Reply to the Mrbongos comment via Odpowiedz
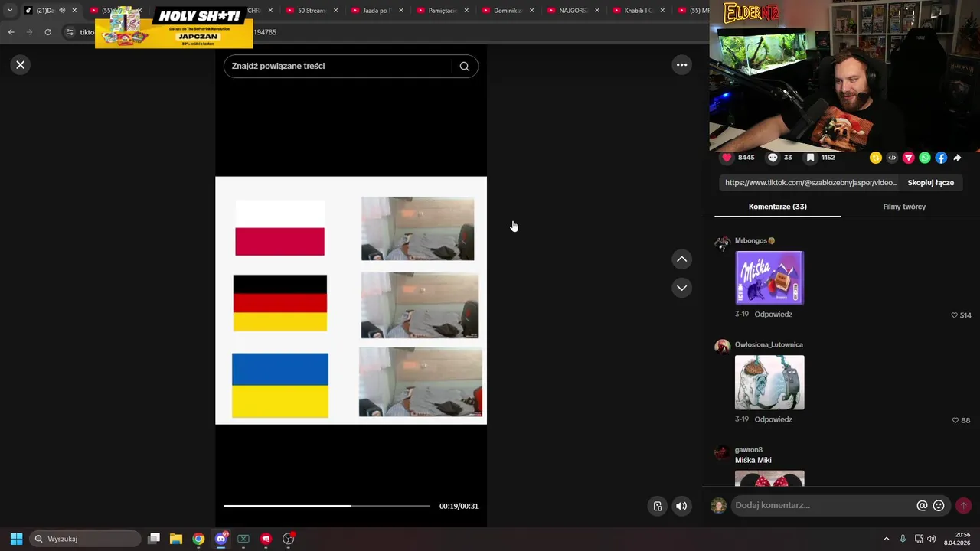 [773, 315]
